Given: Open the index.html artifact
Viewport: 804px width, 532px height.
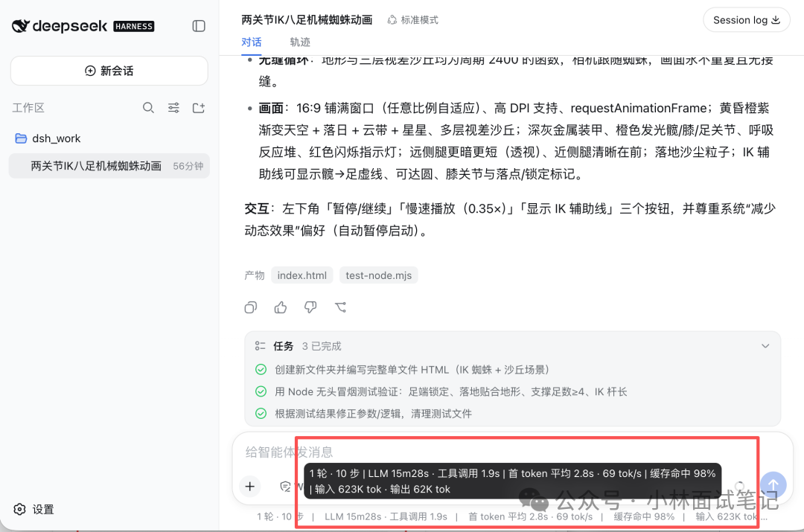Looking at the screenshot, I should (x=302, y=275).
